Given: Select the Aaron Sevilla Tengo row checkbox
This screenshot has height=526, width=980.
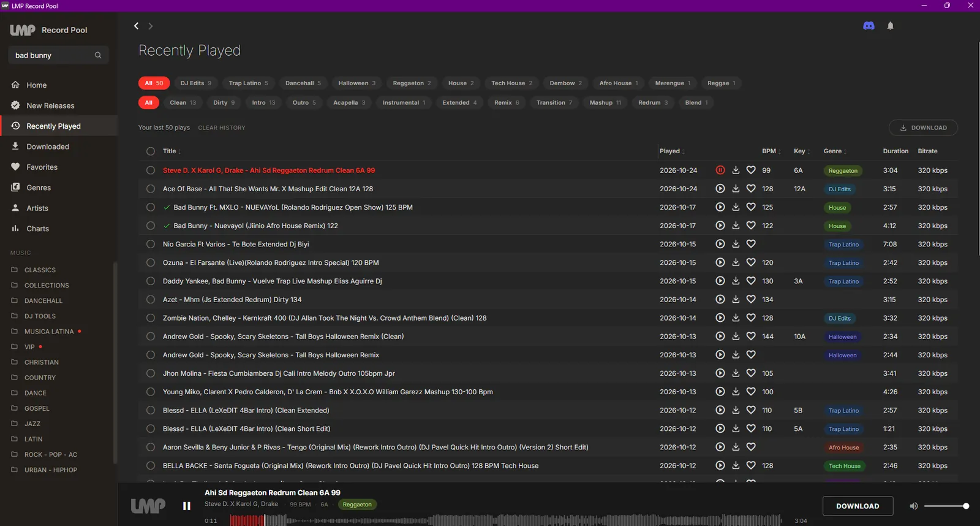Looking at the screenshot, I should tap(151, 447).
